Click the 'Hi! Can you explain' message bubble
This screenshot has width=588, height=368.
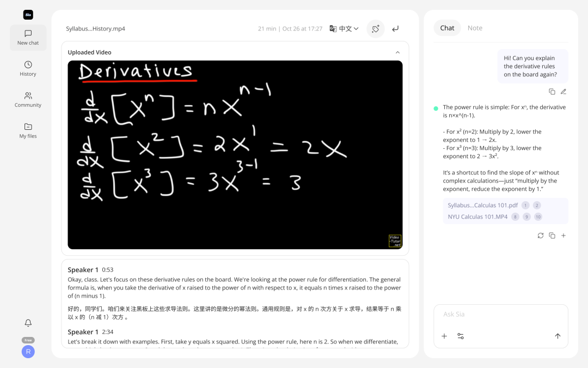(x=532, y=66)
